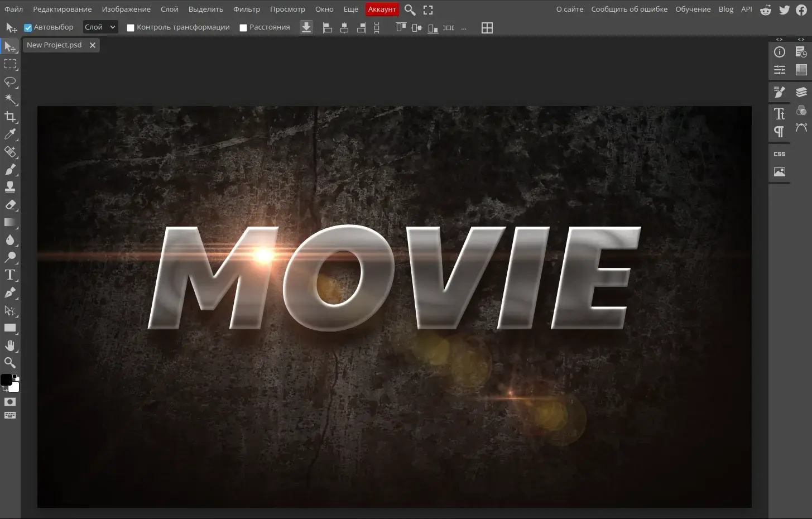Select the Type tool in left toolbar
Image resolution: width=812 pixels, height=519 pixels.
[10, 275]
